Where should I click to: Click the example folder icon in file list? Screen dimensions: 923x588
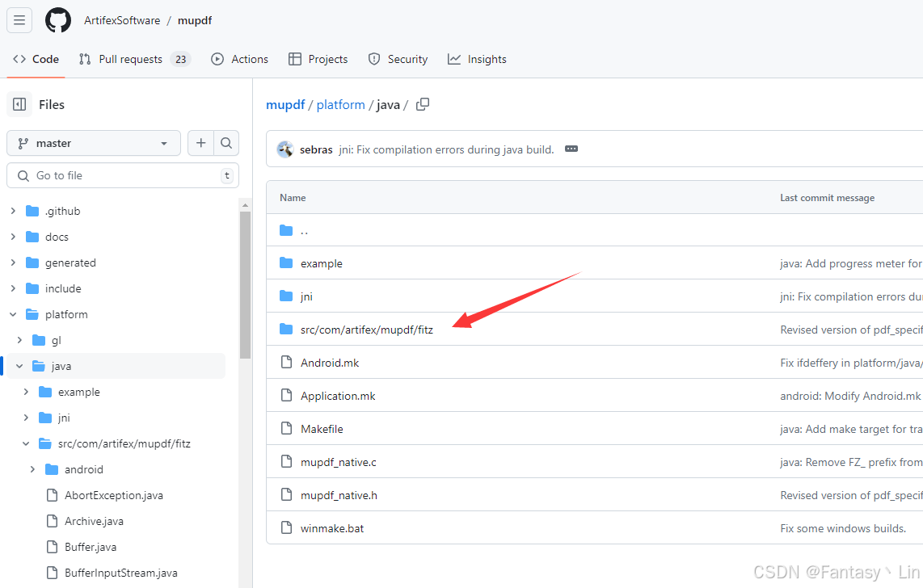click(286, 262)
